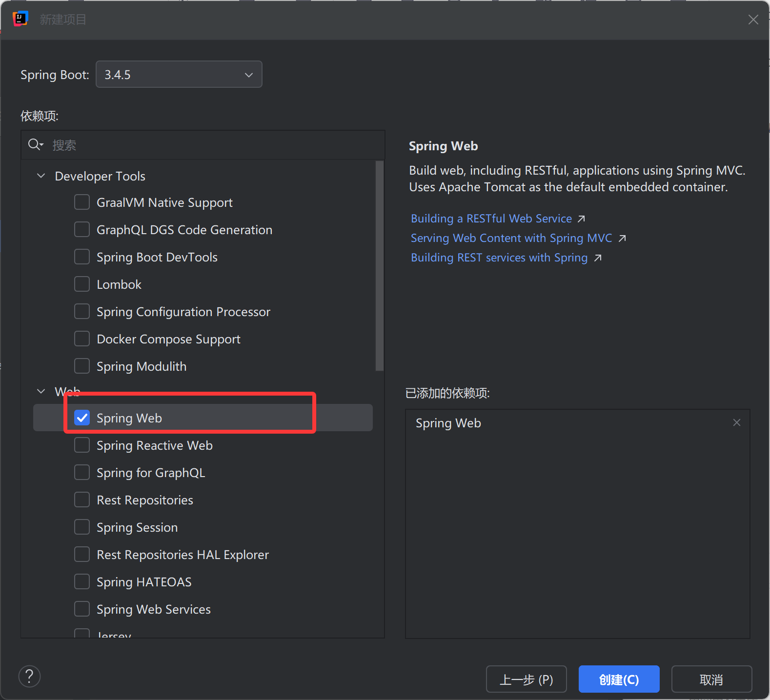Image resolution: width=770 pixels, height=700 pixels.
Task: Check the Spring HATEOAS checkbox
Action: [82, 581]
